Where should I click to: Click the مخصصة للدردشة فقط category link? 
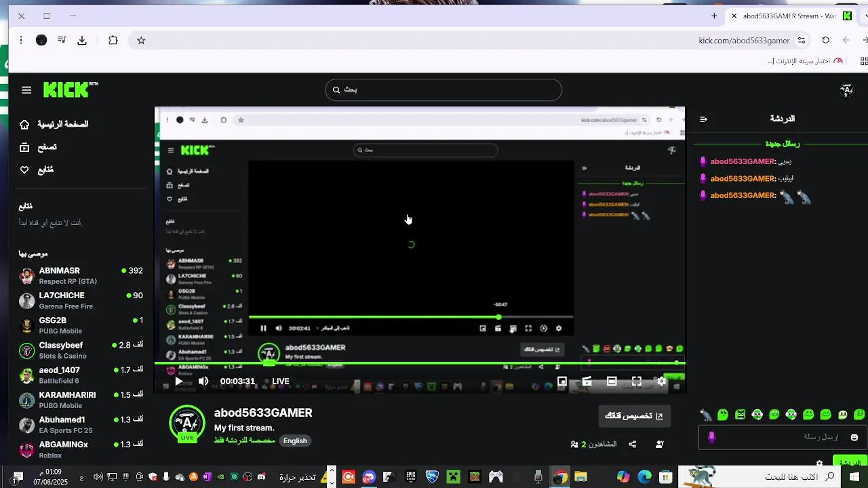pos(245,441)
